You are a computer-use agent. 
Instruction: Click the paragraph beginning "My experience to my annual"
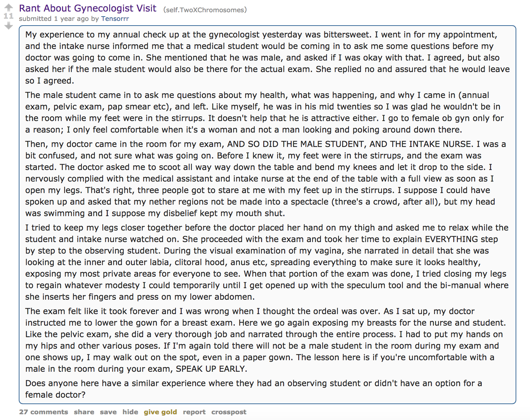[x=267, y=58]
